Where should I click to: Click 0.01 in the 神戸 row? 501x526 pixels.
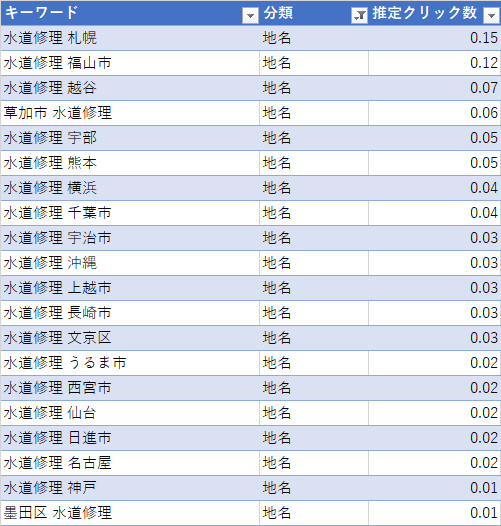click(484, 488)
